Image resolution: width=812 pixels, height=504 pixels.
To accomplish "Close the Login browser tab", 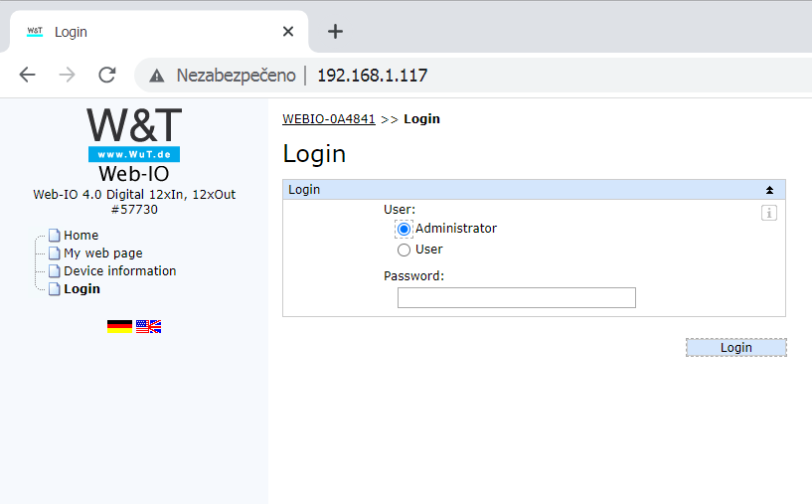I will pyautogui.click(x=288, y=32).
